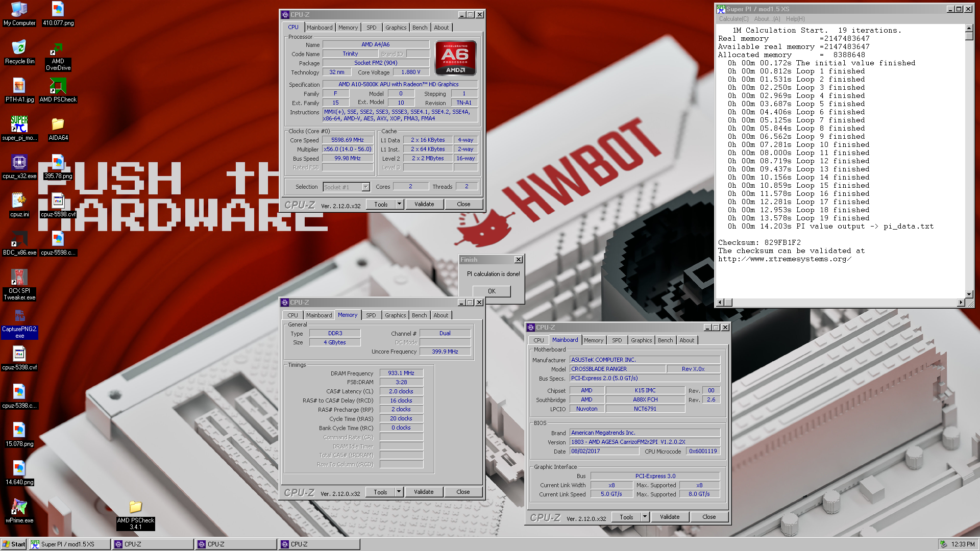
Task: Click Tools button in Mainboard CPU-Z window
Action: [626, 517]
